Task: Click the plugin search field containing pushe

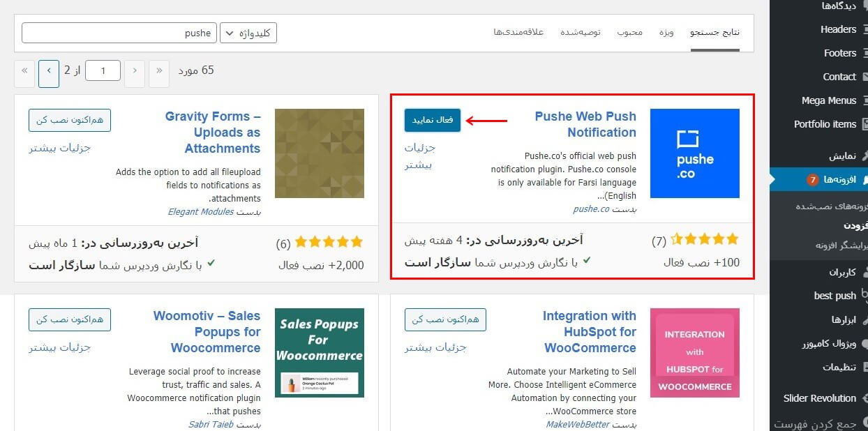Action: pyautogui.click(x=119, y=33)
